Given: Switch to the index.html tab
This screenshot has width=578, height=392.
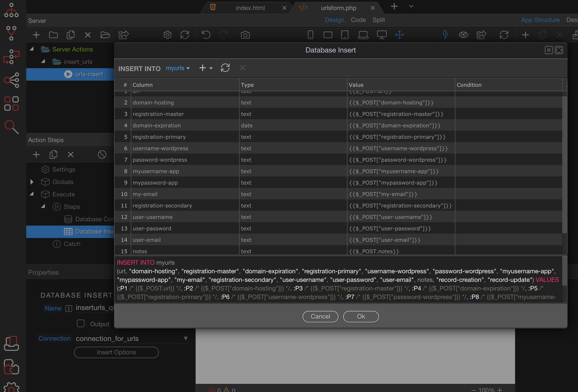Looking at the screenshot, I should [x=250, y=8].
